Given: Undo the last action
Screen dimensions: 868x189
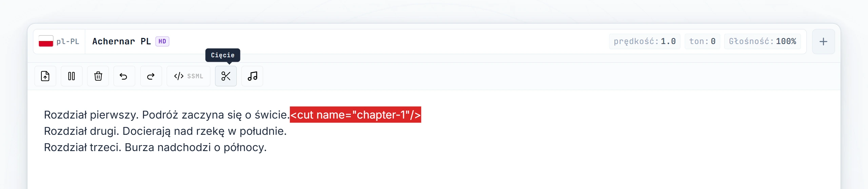Looking at the screenshot, I should [x=124, y=76].
